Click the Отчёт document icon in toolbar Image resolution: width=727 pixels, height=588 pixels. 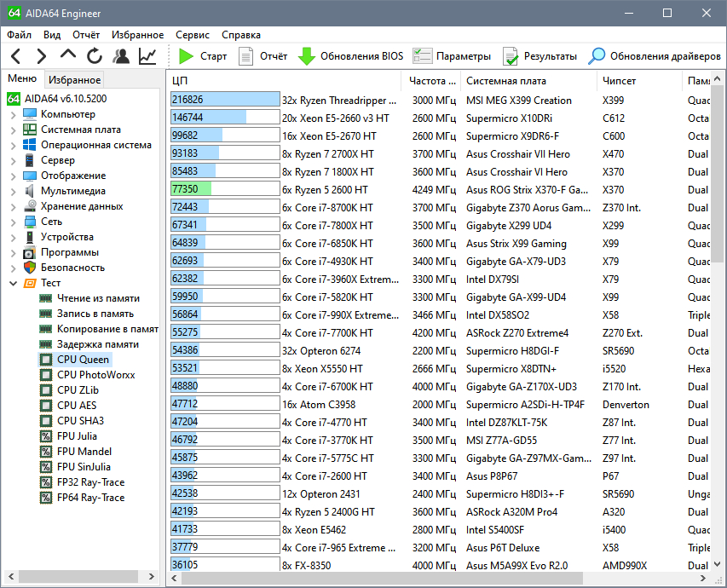coord(245,56)
